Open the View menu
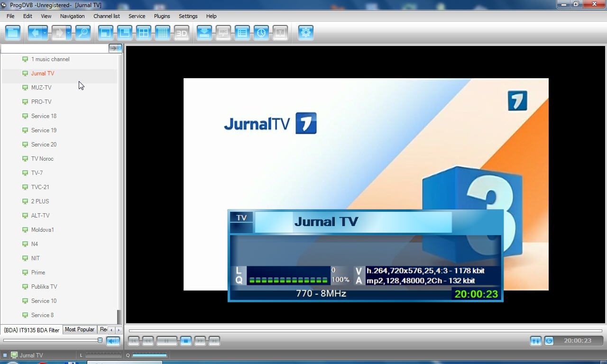The height and width of the screenshot is (364, 607). pyautogui.click(x=46, y=16)
